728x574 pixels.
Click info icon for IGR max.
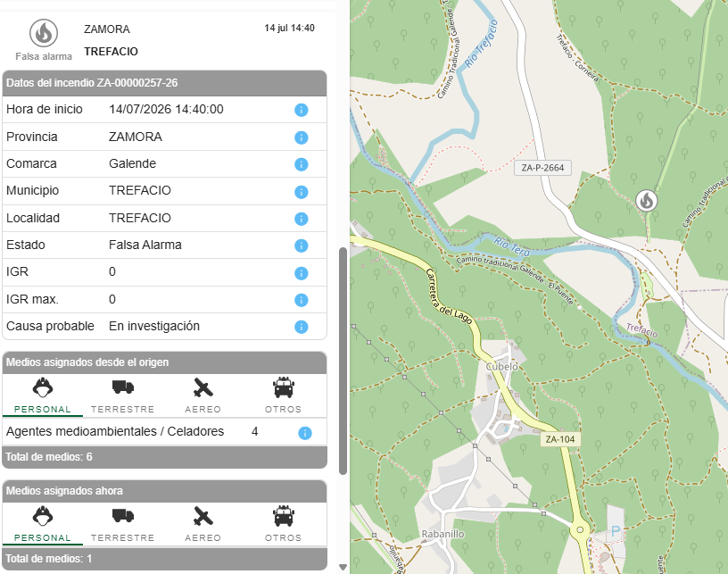(x=302, y=300)
